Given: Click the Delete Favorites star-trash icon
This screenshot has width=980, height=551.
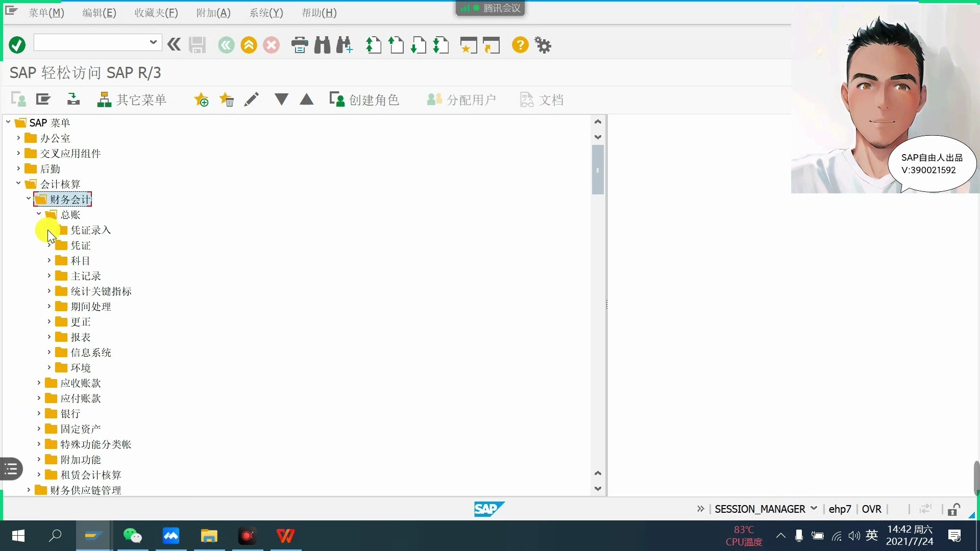Looking at the screenshot, I should [226, 99].
